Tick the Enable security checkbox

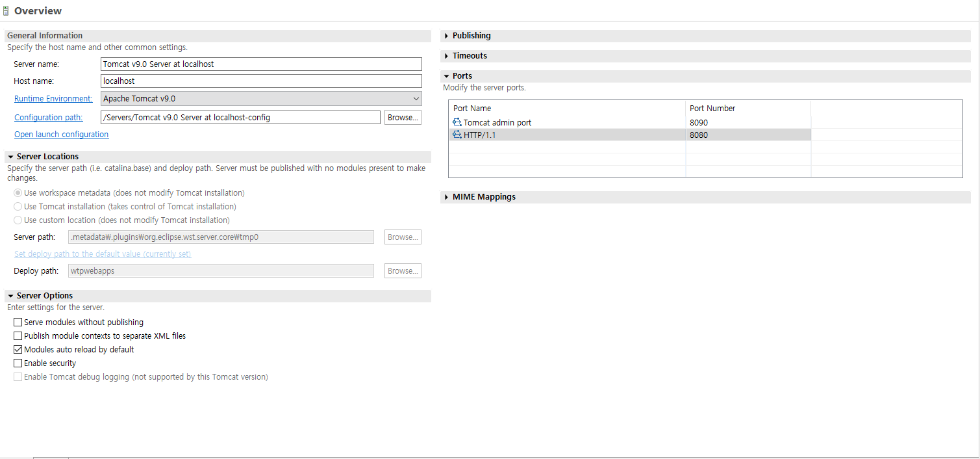point(18,363)
